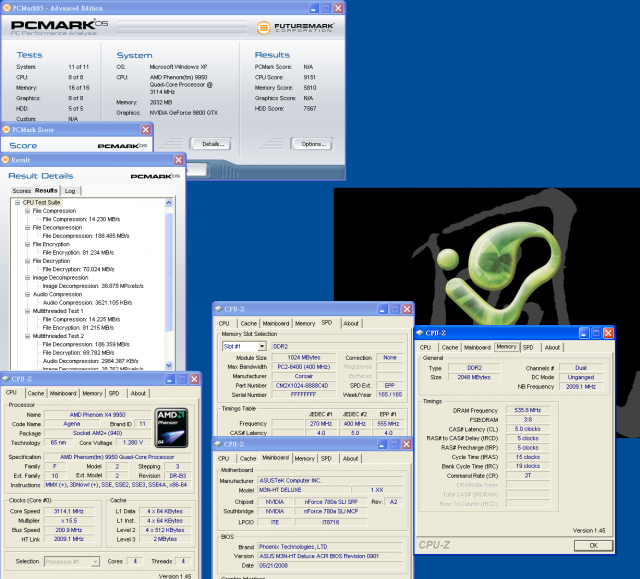Close the CPU-Z Memory window
Viewport: 640px width, 579px height.
click(608, 333)
